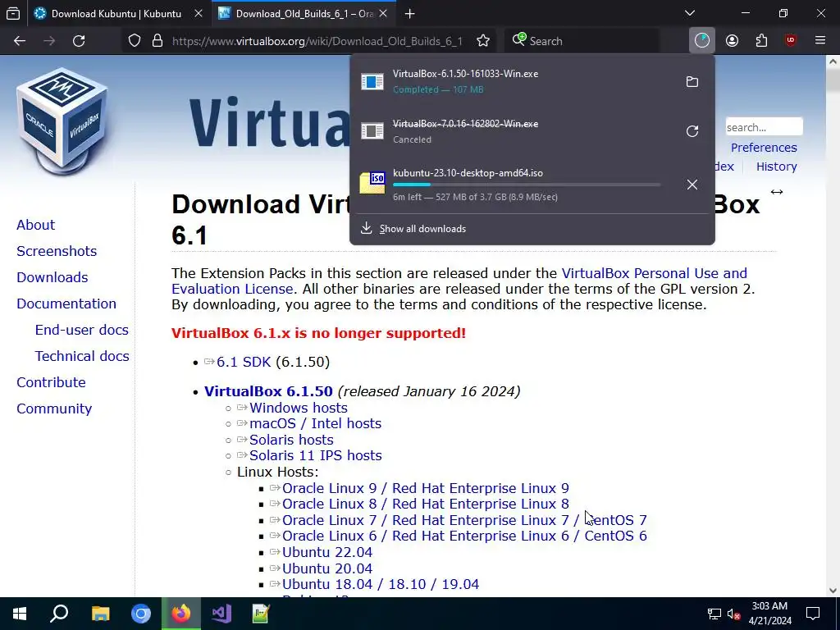Click the scrollbar down arrow

[x=833, y=591]
